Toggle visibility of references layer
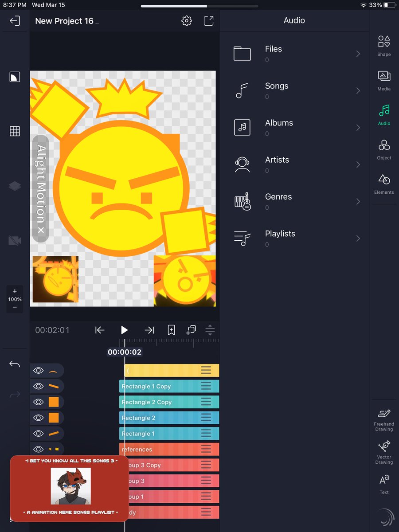Image resolution: width=399 pixels, height=532 pixels. (x=39, y=449)
